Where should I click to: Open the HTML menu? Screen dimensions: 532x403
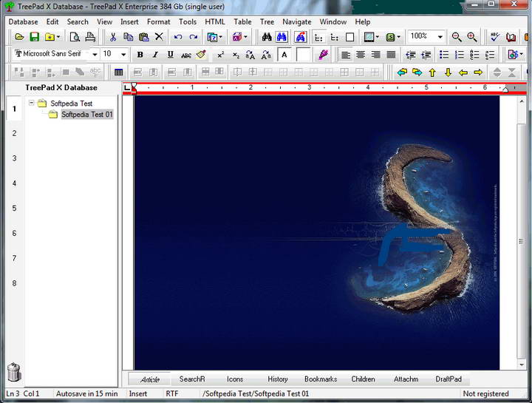coord(215,21)
